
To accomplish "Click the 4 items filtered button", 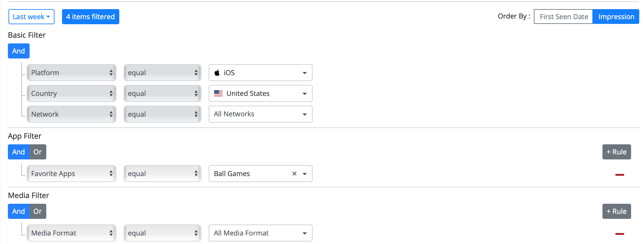I will [x=91, y=17].
